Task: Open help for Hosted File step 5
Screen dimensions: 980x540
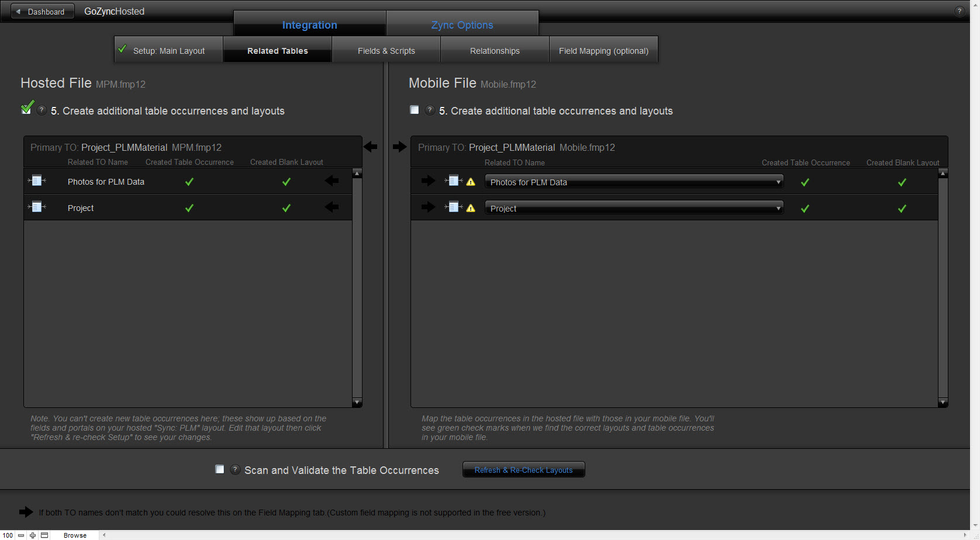Action: [x=42, y=110]
